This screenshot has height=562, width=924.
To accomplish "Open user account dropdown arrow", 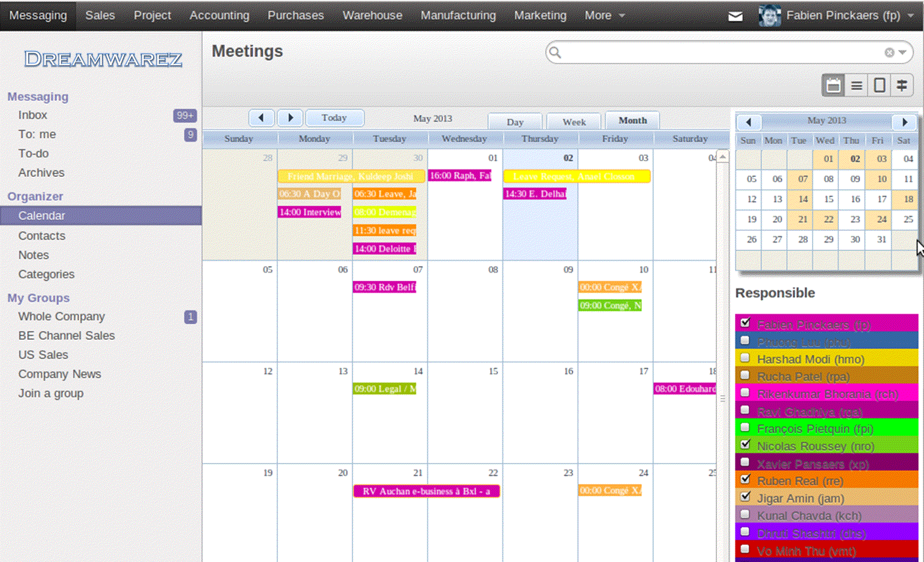I will (911, 16).
